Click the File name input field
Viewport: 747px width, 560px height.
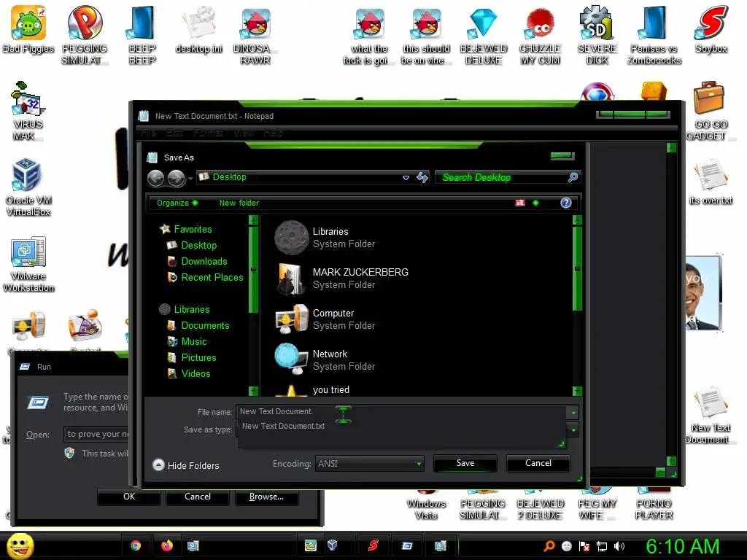click(x=401, y=411)
